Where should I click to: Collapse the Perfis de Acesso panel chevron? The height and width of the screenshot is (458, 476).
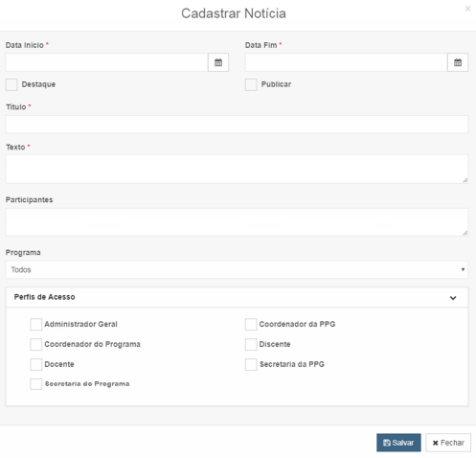tap(453, 298)
